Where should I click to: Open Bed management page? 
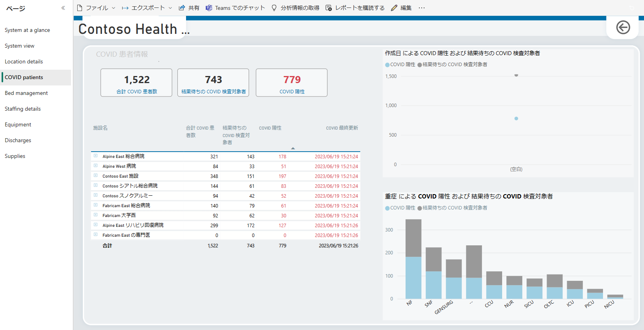pyautogui.click(x=35, y=93)
